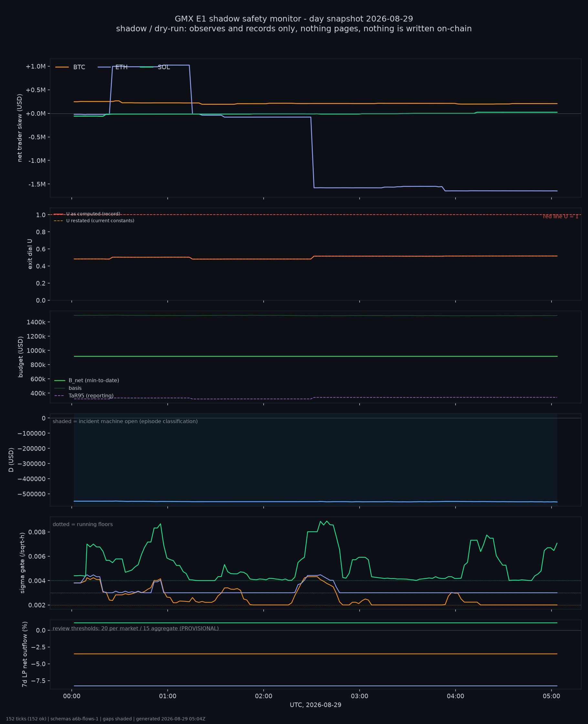Click the '-1.5M' skew tick label
This screenshot has width=588, height=724.
point(37,184)
